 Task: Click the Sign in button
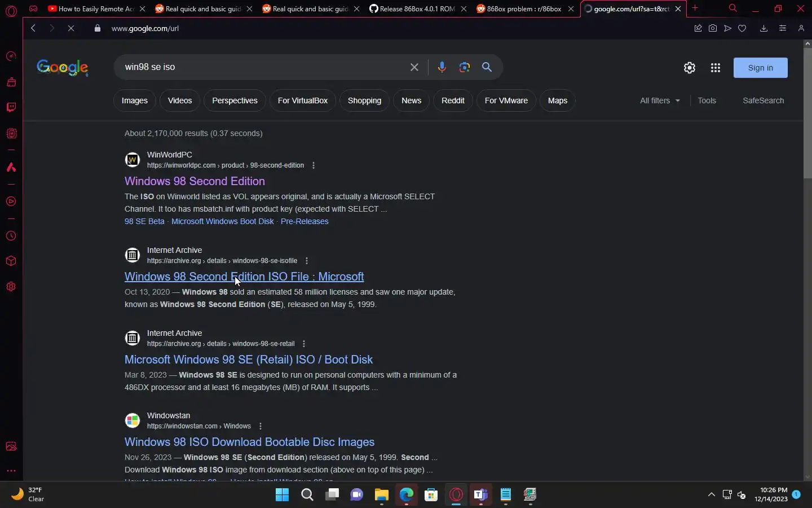pyautogui.click(x=760, y=68)
